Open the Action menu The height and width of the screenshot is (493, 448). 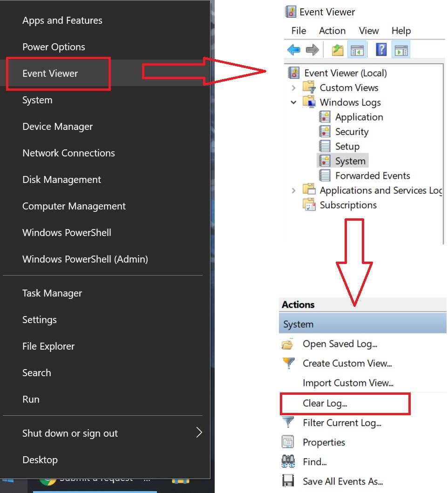(332, 31)
